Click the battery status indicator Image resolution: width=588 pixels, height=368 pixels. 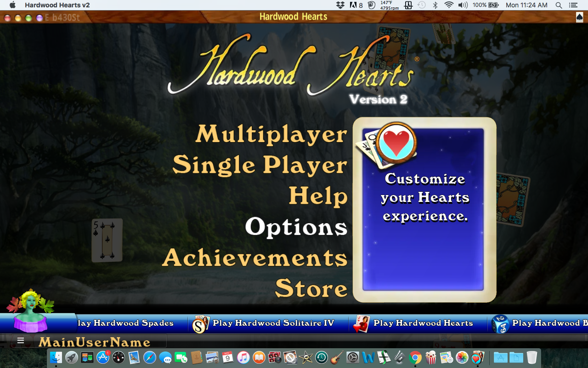tap(486, 5)
